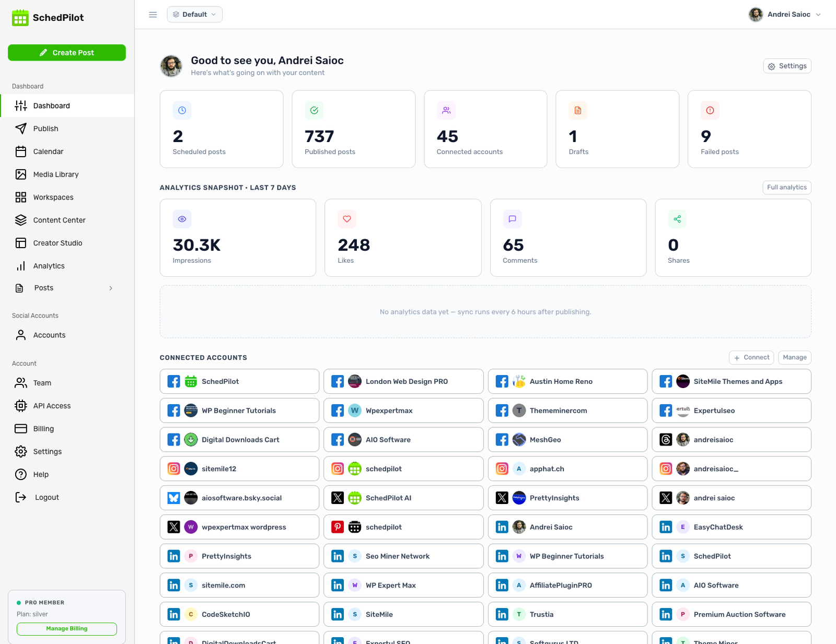
Task: Click the Accounts person icon
Action: (x=21, y=335)
